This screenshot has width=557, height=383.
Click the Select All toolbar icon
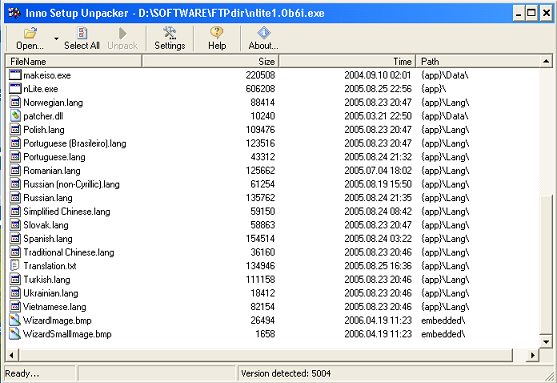82,33
